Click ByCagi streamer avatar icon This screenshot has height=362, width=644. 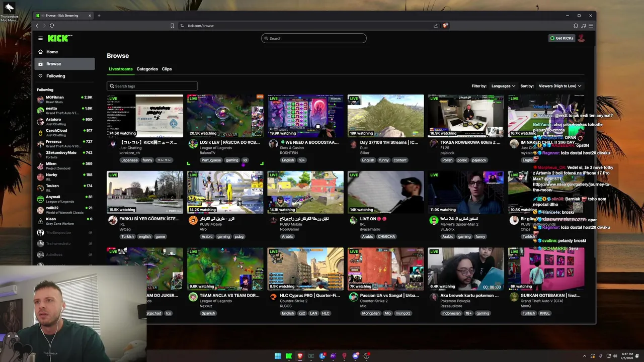[113, 220]
